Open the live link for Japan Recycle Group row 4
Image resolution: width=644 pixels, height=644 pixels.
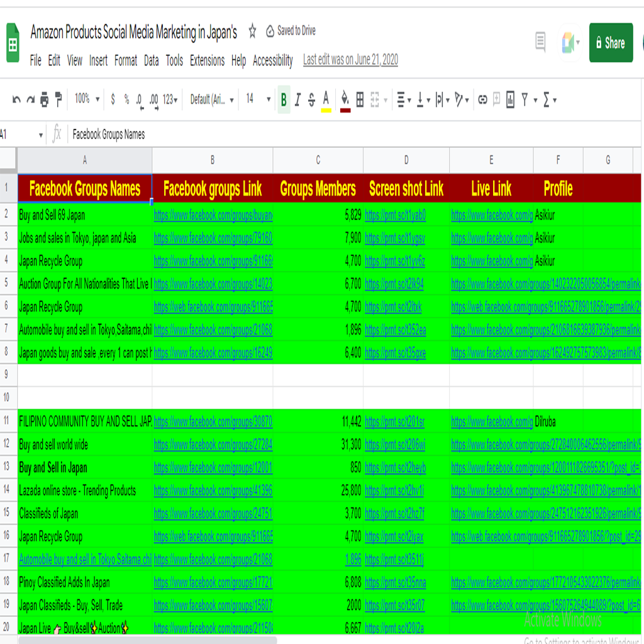492,261
